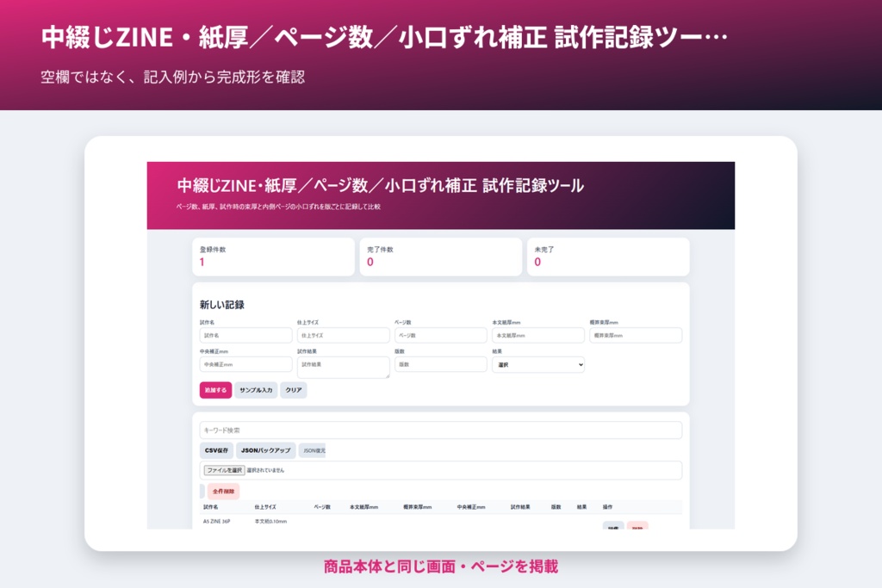Click the 新しい記録 section heading
This screenshot has width=882, height=588.
(x=222, y=305)
